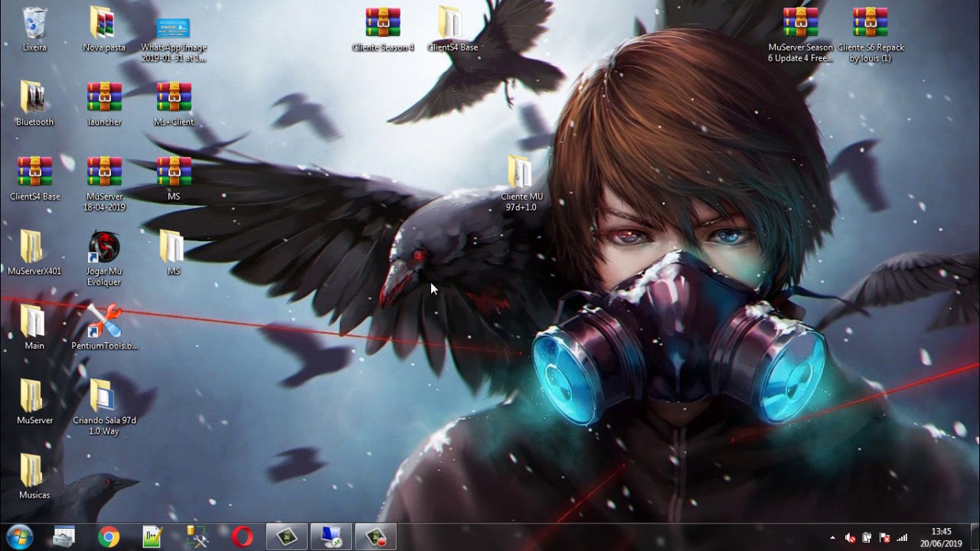The image size is (980, 551).
Task: Open the network signal tray icon
Action: (902, 537)
